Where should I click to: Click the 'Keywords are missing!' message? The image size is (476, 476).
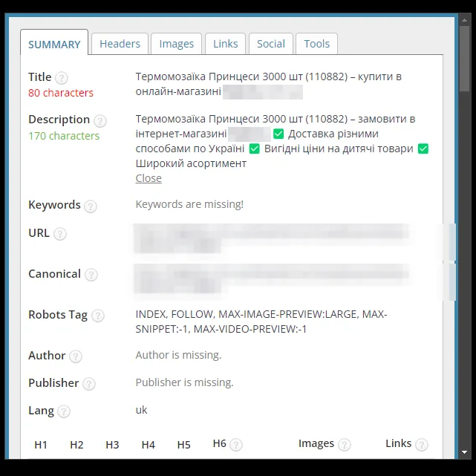coord(189,204)
